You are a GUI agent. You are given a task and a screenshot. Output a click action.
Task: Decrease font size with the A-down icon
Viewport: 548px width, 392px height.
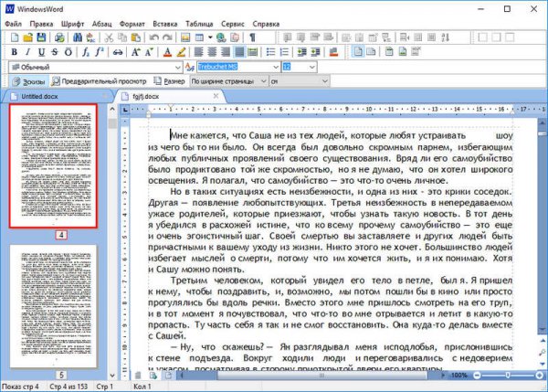pyautogui.click(x=149, y=52)
